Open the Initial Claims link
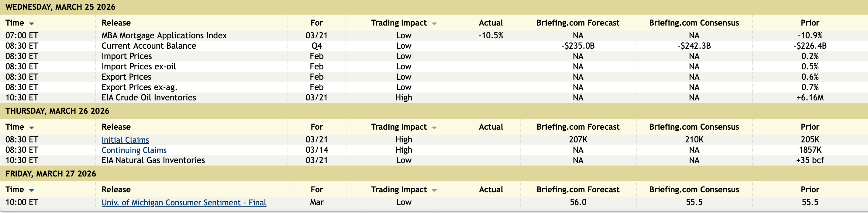The width and height of the screenshot is (868, 213). 125,140
